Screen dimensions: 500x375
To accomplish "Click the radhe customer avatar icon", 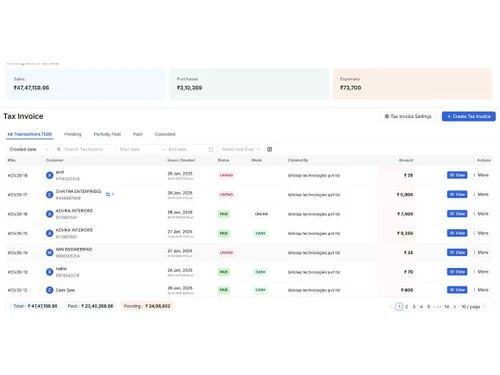I will coord(50,272).
